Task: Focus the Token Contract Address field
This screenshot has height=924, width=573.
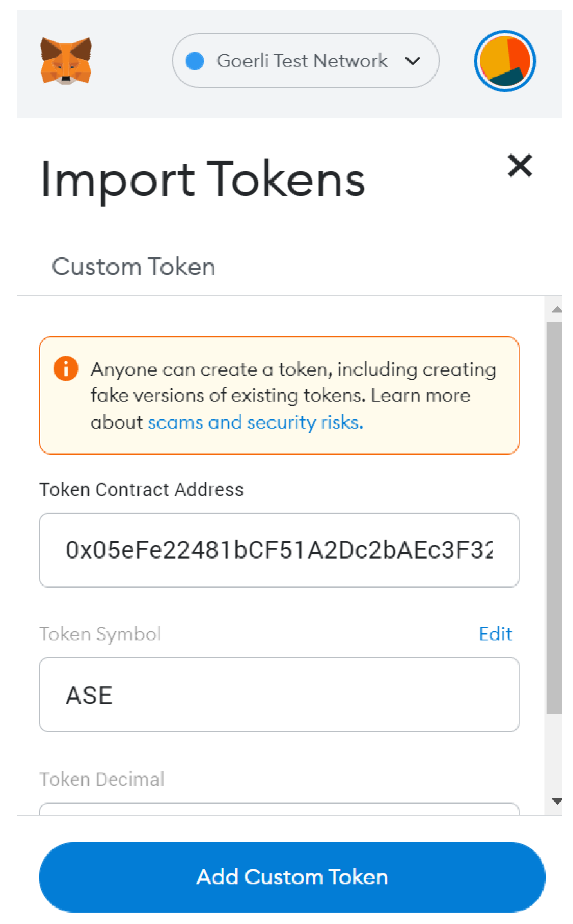Action: click(x=279, y=550)
